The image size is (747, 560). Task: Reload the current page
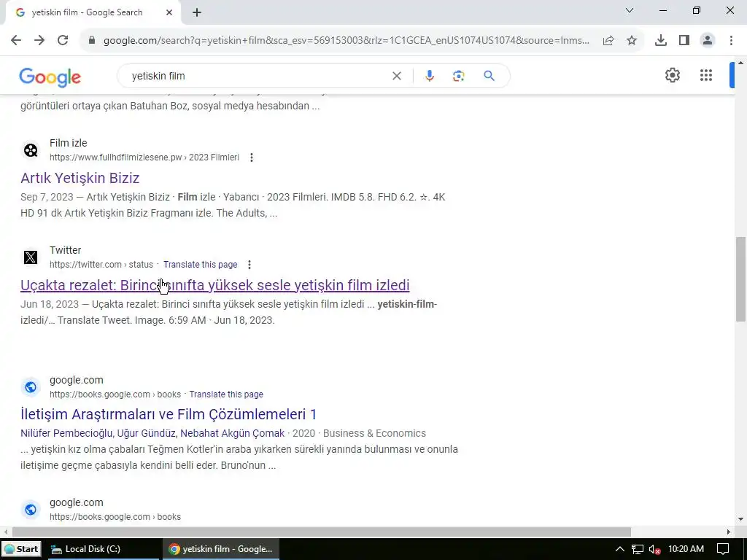[63, 41]
